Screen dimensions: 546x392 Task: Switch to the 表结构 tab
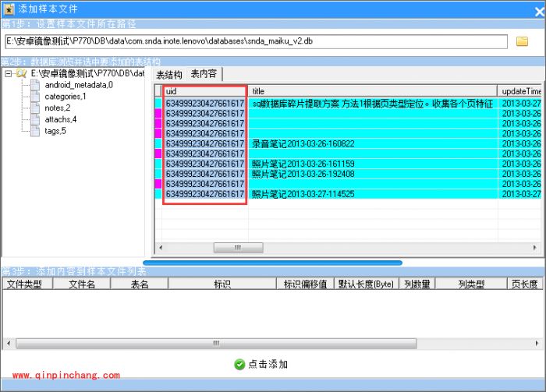click(x=169, y=75)
